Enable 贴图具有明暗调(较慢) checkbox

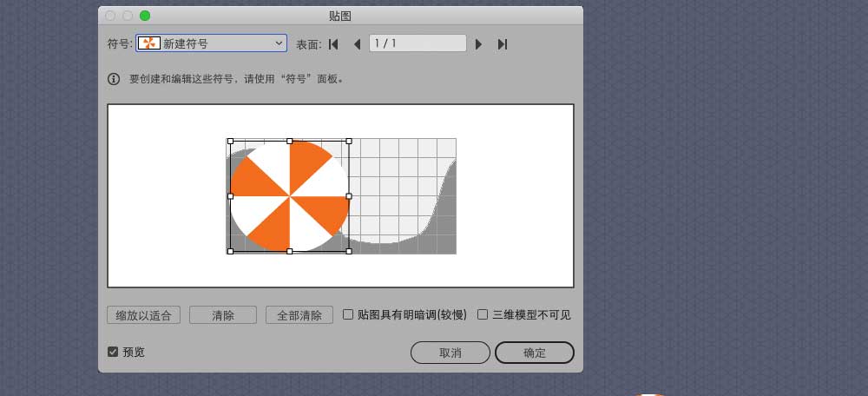(348, 314)
